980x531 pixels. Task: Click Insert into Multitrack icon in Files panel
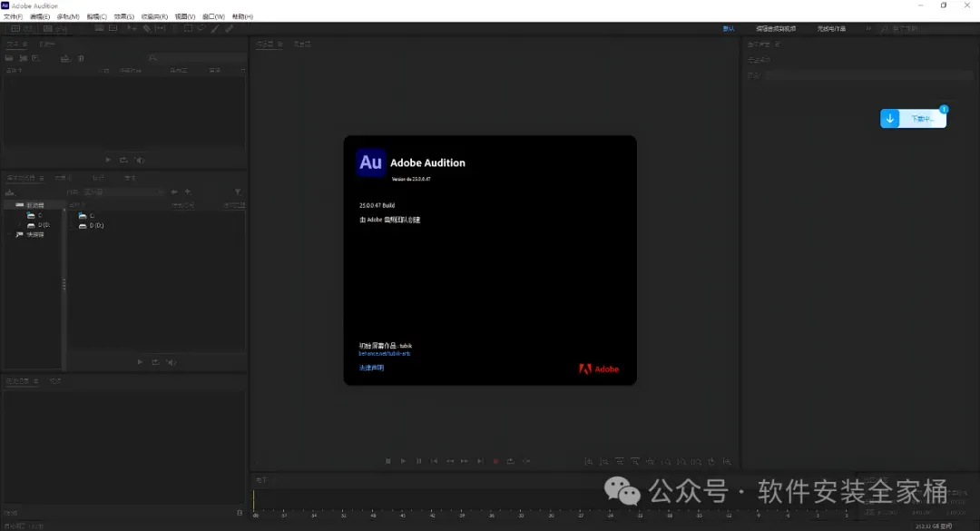(x=65, y=58)
